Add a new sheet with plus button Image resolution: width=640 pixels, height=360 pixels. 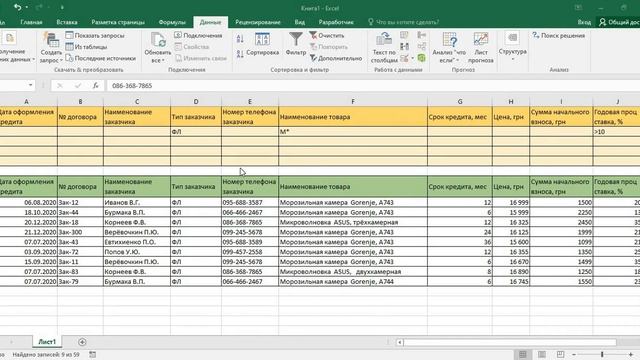click(x=82, y=342)
